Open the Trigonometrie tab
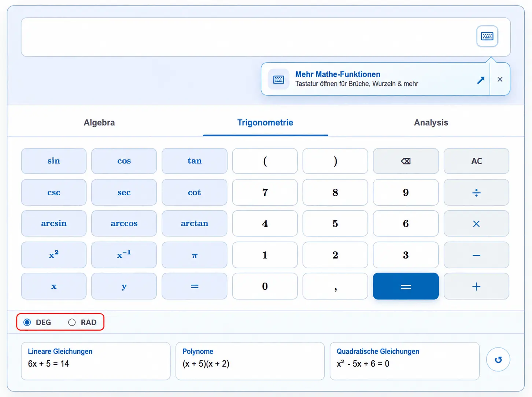532x397 pixels. pyautogui.click(x=265, y=122)
